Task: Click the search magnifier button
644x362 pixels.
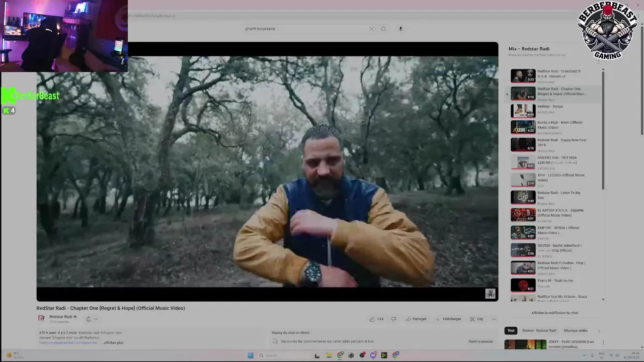Action: [x=383, y=29]
